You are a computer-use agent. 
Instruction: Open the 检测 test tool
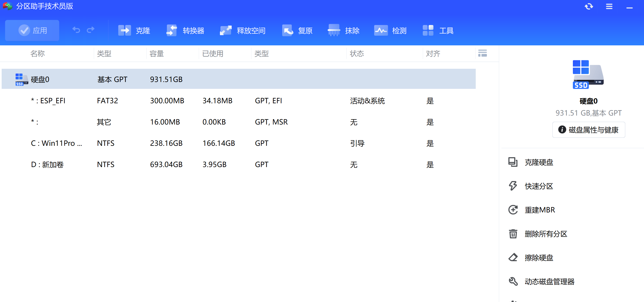pos(390,30)
